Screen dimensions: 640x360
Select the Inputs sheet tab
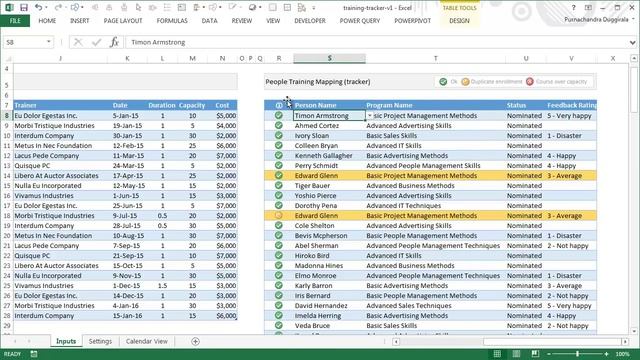[66, 341]
